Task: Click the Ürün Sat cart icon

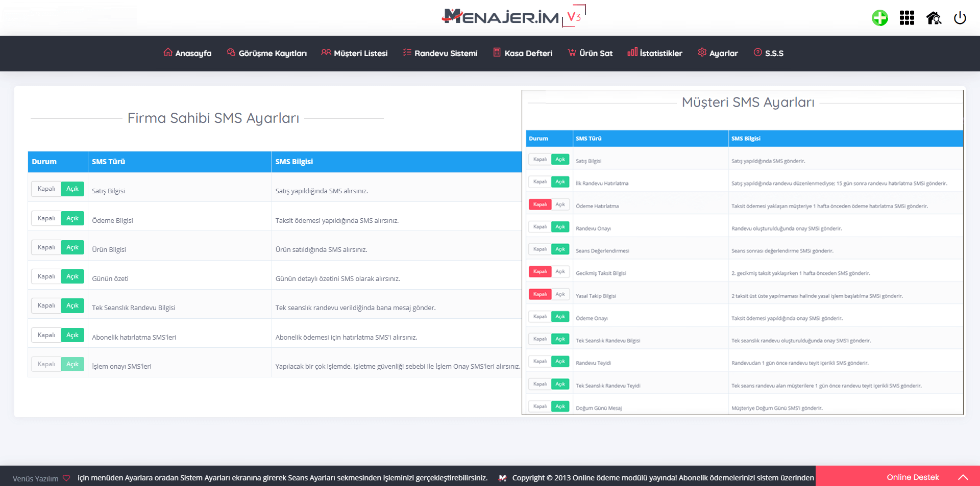Action: [x=572, y=53]
